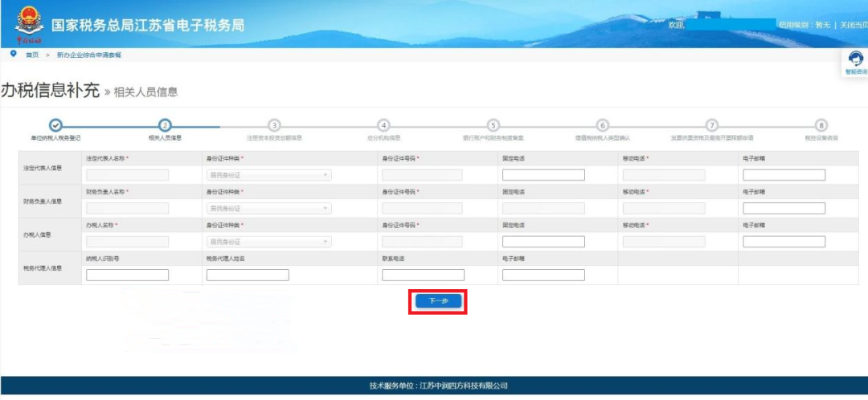Open 新办企业综合申请套餐 breadcrumb link
The width and height of the screenshot is (868, 400).
click(88, 55)
